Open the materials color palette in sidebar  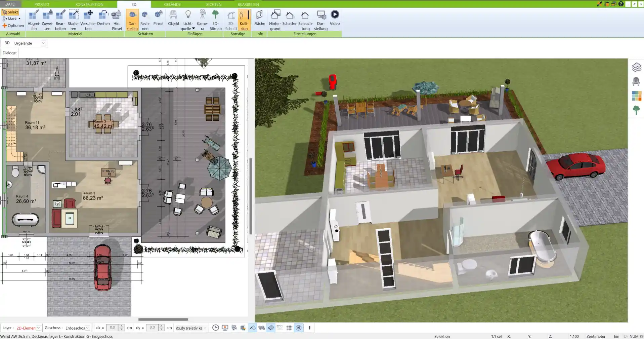636,96
